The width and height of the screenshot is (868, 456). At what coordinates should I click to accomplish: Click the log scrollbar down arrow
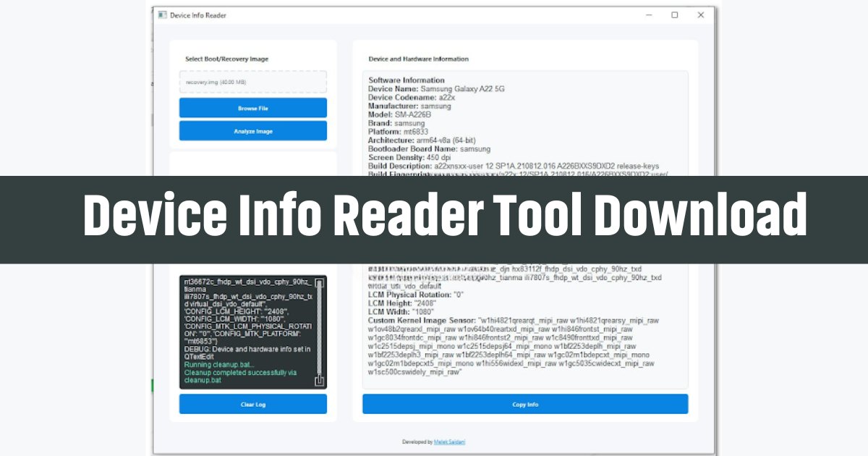pos(319,381)
